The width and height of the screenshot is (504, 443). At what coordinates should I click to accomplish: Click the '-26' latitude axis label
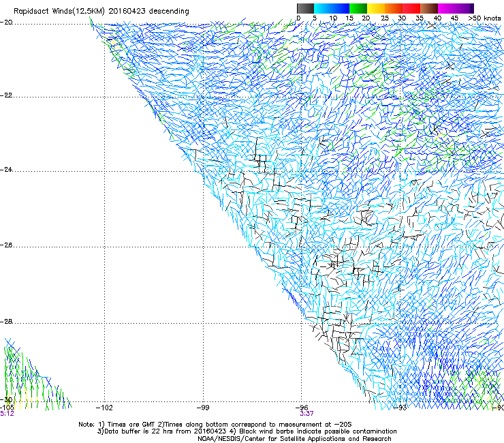pyautogui.click(x=6, y=245)
